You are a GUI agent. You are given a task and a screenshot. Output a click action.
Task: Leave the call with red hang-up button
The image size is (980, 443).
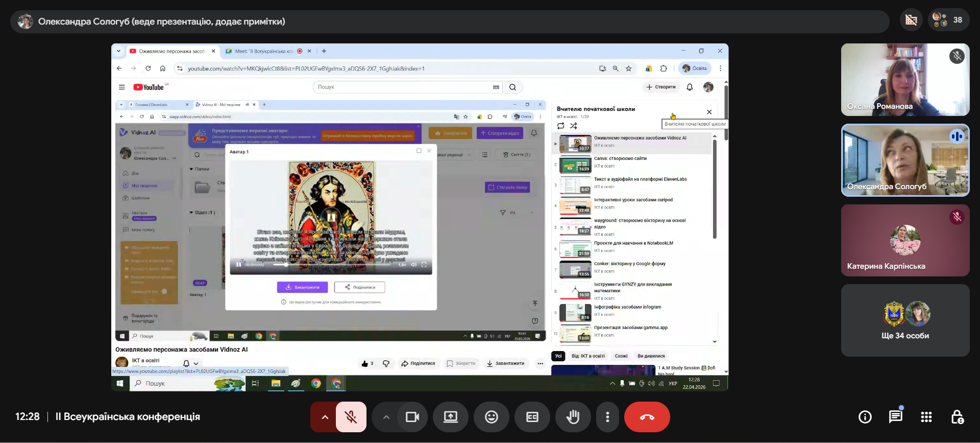point(647,417)
